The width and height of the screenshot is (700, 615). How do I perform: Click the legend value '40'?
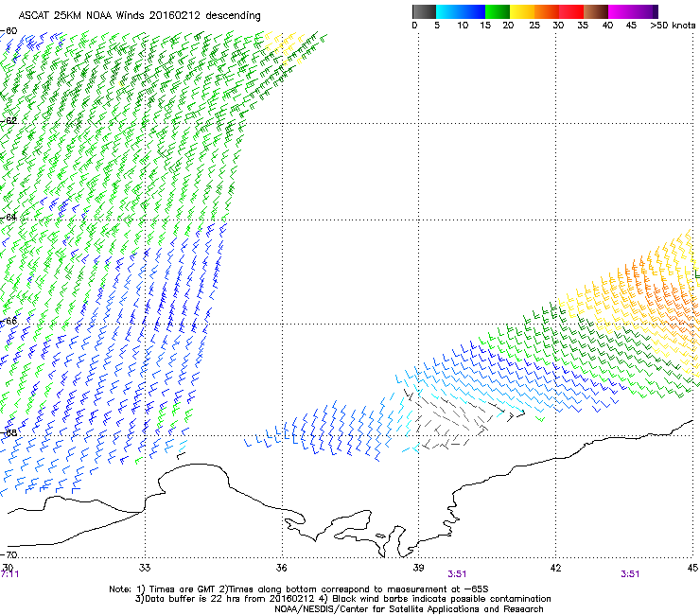607,26
